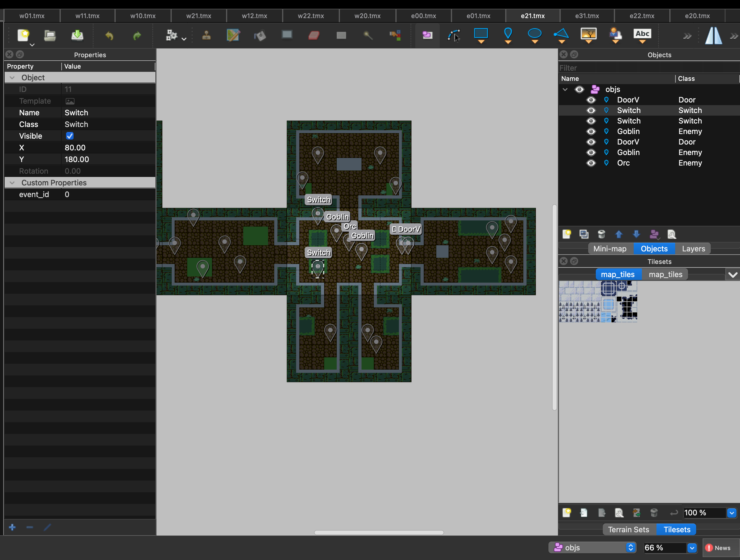Image resolution: width=740 pixels, height=560 pixels.
Task: Hide the Orc object via its eye icon
Action: coord(591,163)
